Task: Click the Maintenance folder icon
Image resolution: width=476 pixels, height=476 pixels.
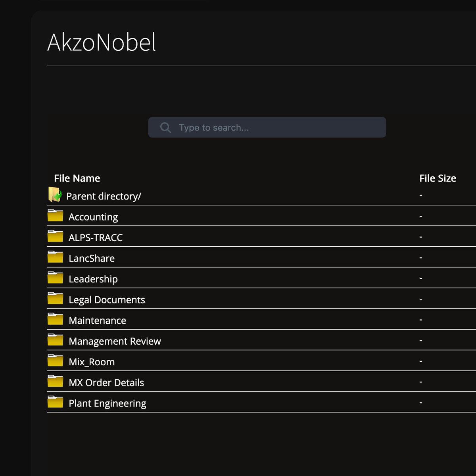Action: [55, 319]
